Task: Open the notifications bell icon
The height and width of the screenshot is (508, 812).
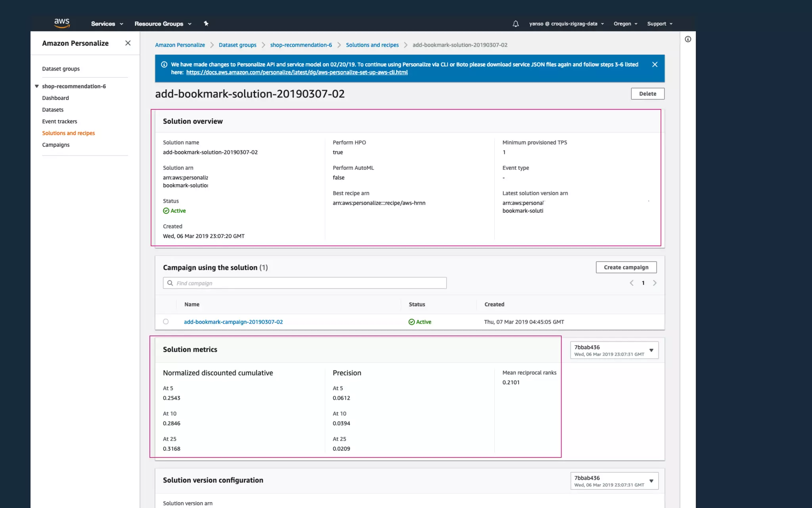Action: 515,24
